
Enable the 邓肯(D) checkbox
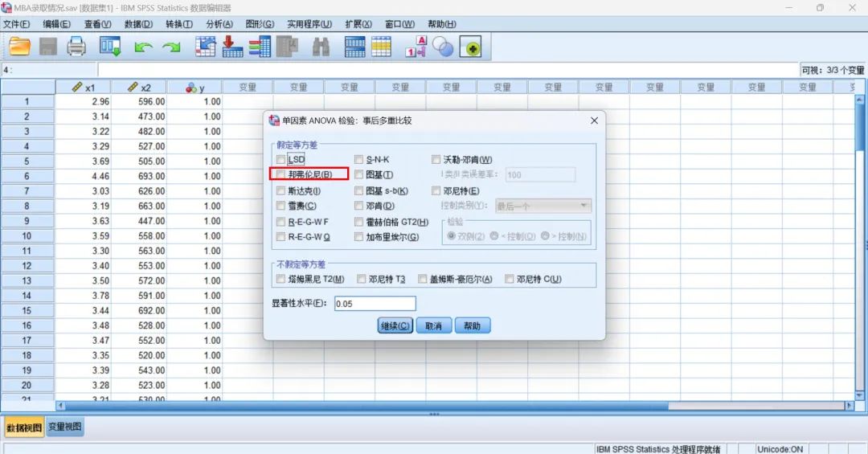358,206
